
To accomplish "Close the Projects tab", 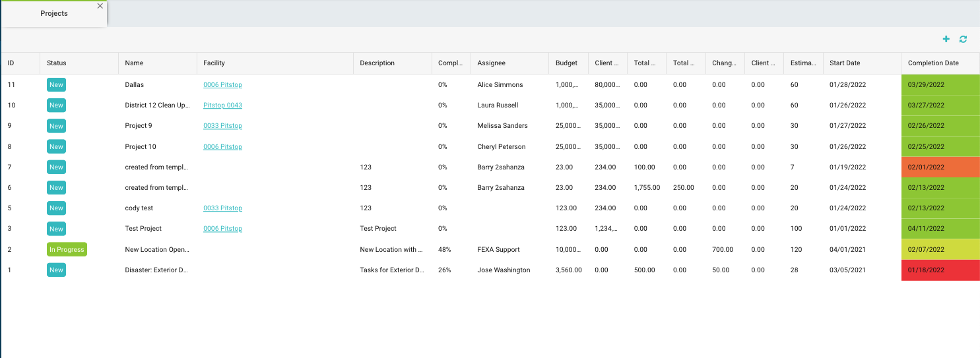I will 100,6.
